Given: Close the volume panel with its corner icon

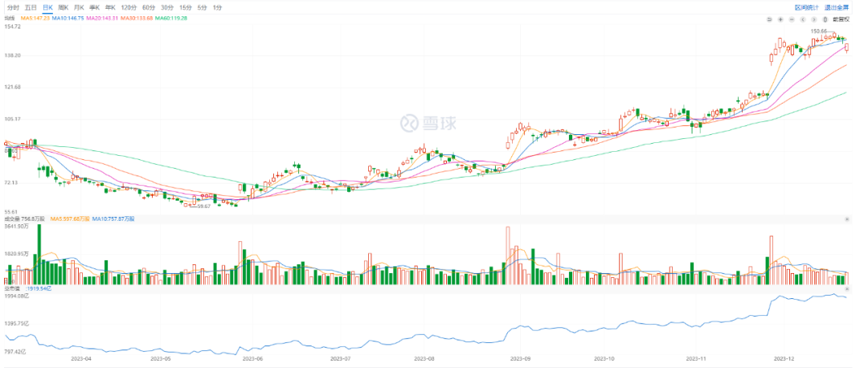Looking at the screenshot, I should pos(846,219).
